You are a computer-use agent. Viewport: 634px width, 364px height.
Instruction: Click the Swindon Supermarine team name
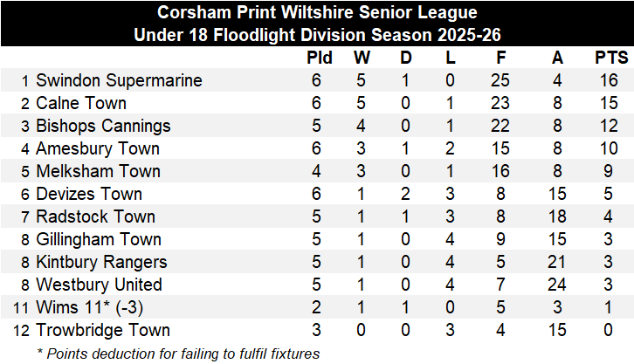pyautogui.click(x=119, y=81)
